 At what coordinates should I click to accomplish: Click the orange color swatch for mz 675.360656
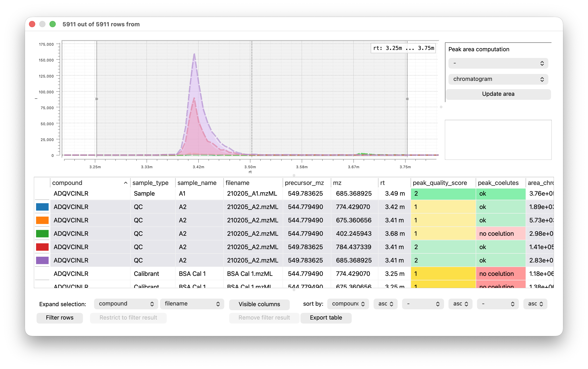[x=42, y=220]
